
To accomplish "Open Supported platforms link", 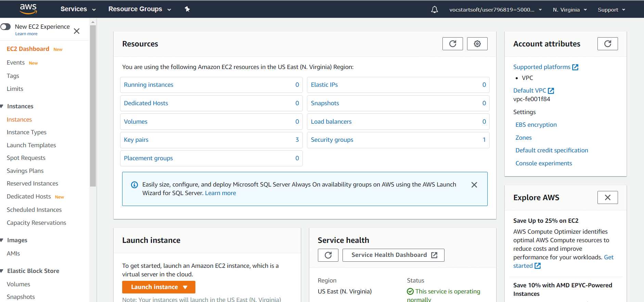I will 542,67.
